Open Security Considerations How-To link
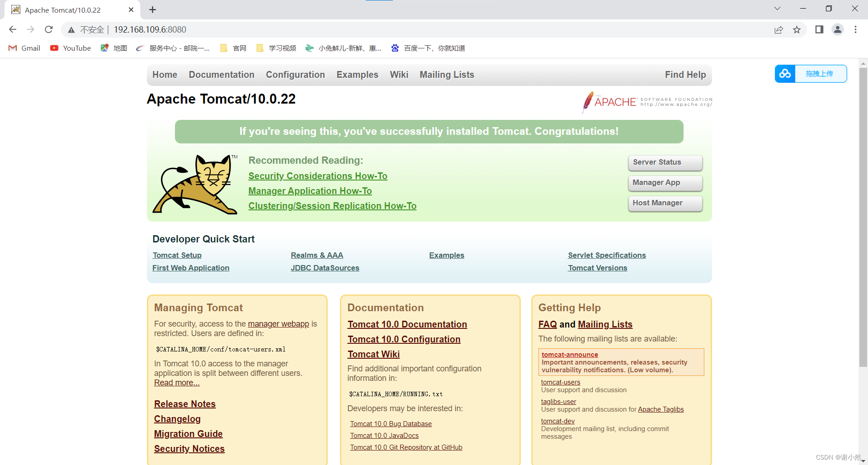The image size is (868, 465). tap(318, 176)
